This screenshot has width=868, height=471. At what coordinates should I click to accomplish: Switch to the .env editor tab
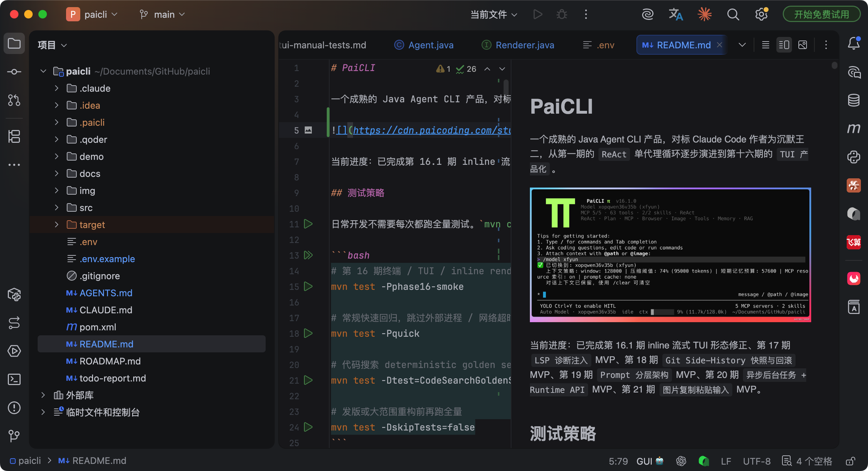point(598,45)
